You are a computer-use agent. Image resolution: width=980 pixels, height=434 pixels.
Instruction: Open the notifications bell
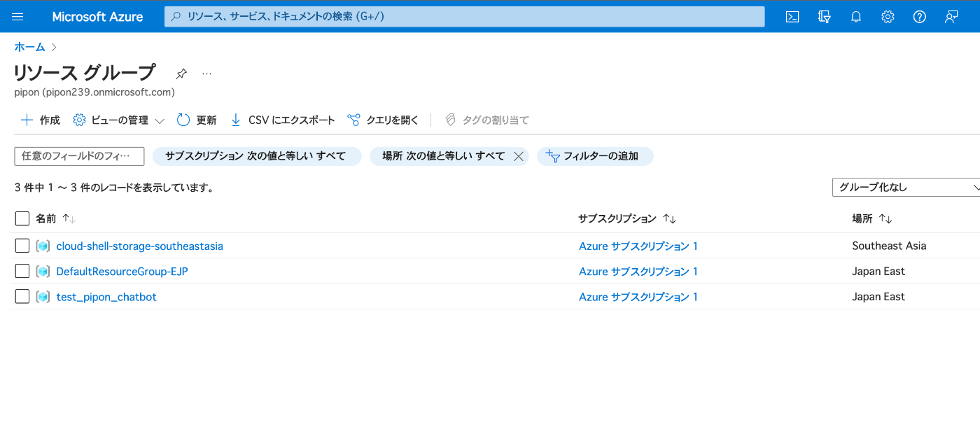(856, 17)
